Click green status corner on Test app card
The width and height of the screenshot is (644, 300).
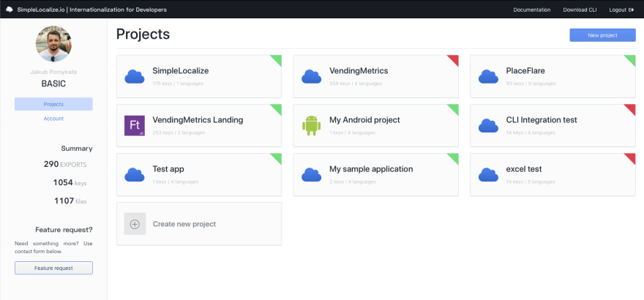point(277,157)
